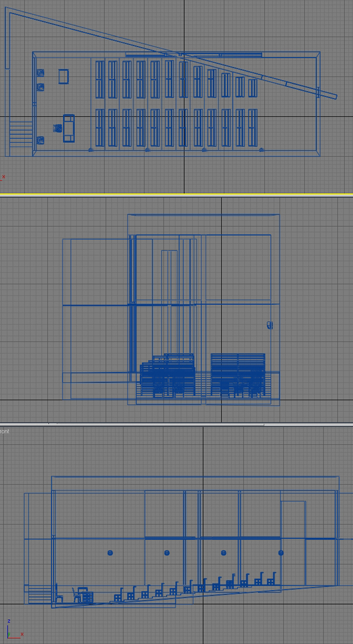Viewport: 353px width, 644px height.
Task: Open the Front viewport label menu
Action: (x=5, y=431)
